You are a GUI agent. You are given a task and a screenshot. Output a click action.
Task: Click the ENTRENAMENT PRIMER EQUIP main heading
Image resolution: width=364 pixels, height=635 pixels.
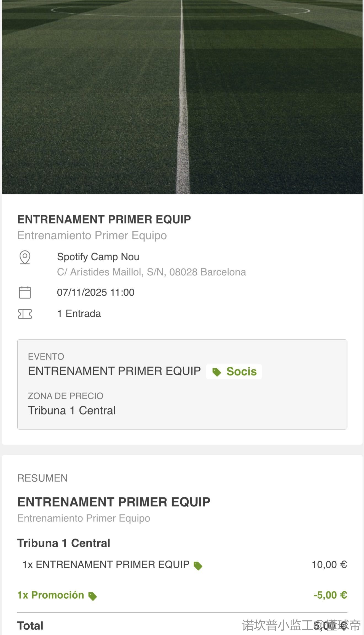[104, 219]
